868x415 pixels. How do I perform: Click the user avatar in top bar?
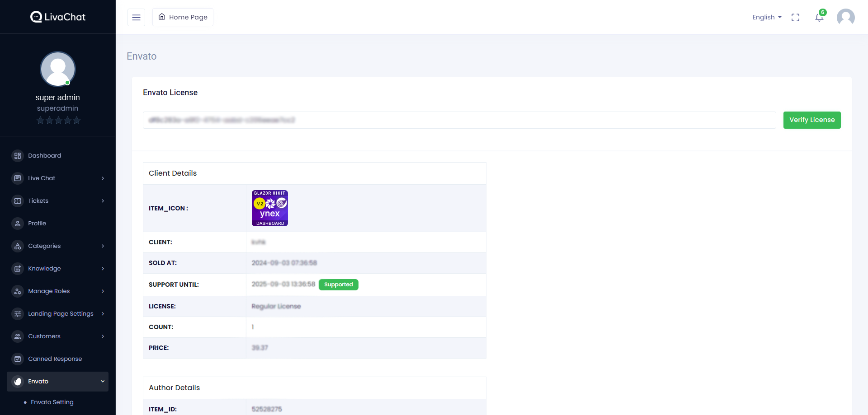(x=845, y=17)
